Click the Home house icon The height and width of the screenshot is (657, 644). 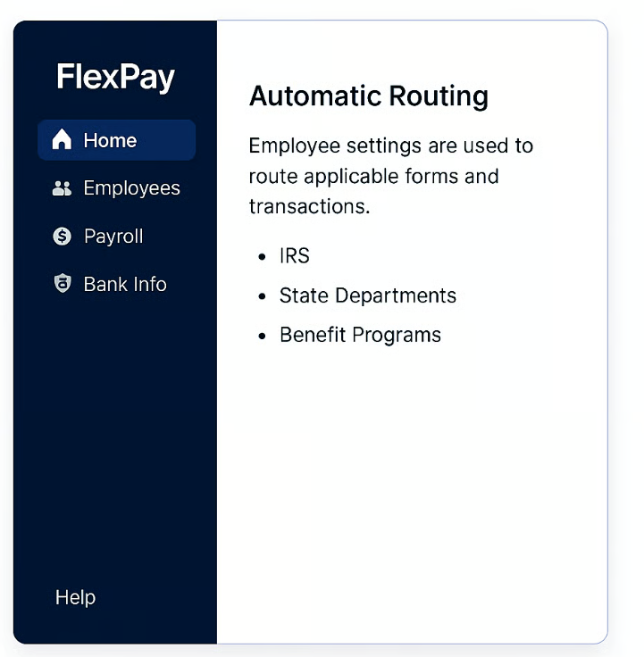(62, 140)
